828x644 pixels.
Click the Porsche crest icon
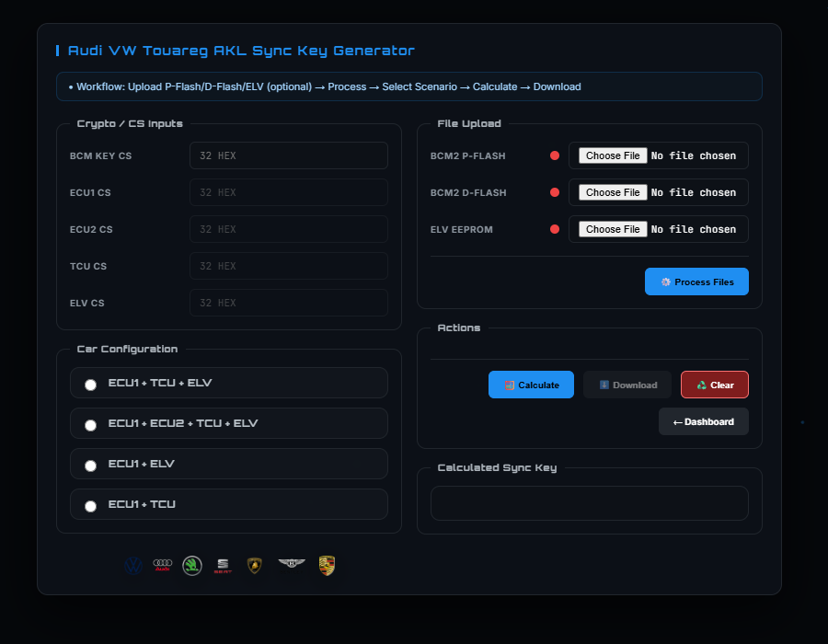point(327,565)
